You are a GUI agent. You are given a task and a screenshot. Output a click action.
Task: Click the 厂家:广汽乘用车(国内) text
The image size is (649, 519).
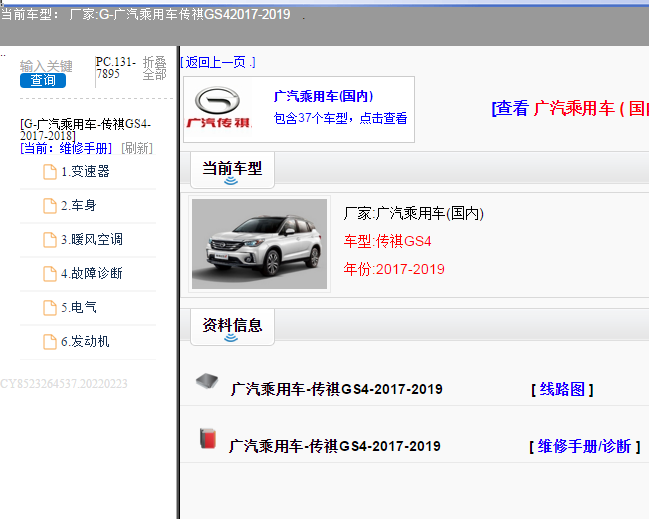tap(413, 214)
